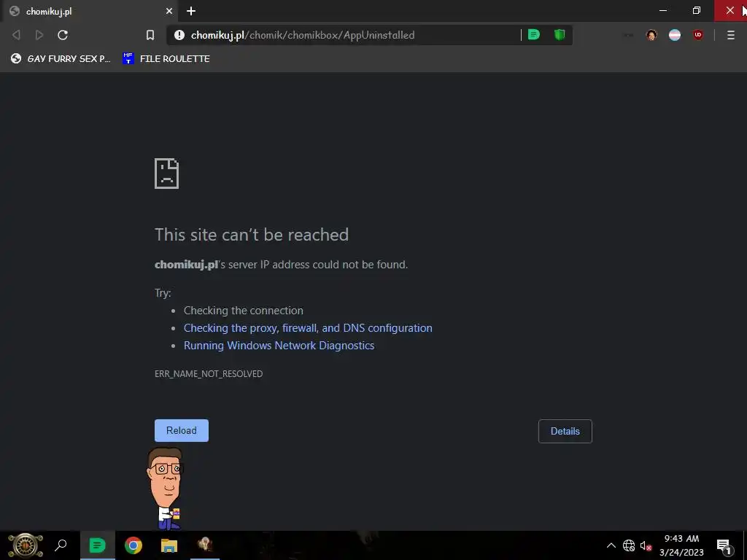Open the clock showing 9:43 AM
This screenshot has height=560, width=747.
(681, 545)
